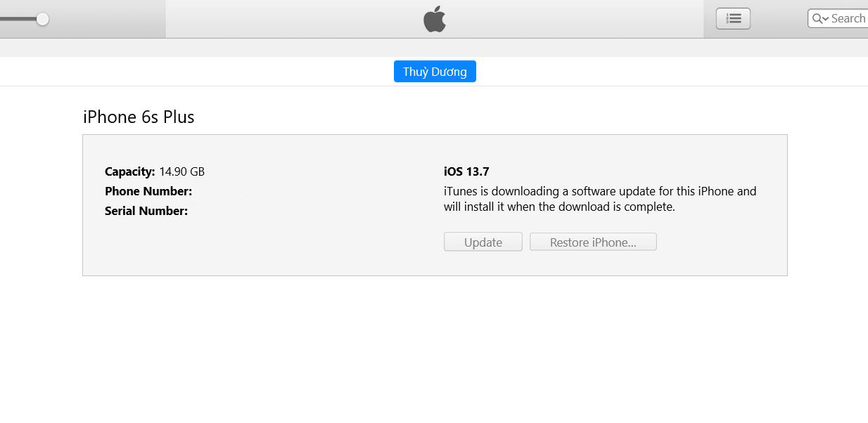Click the iPhone 6s Plus heading
The image size is (868, 423).
(139, 117)
